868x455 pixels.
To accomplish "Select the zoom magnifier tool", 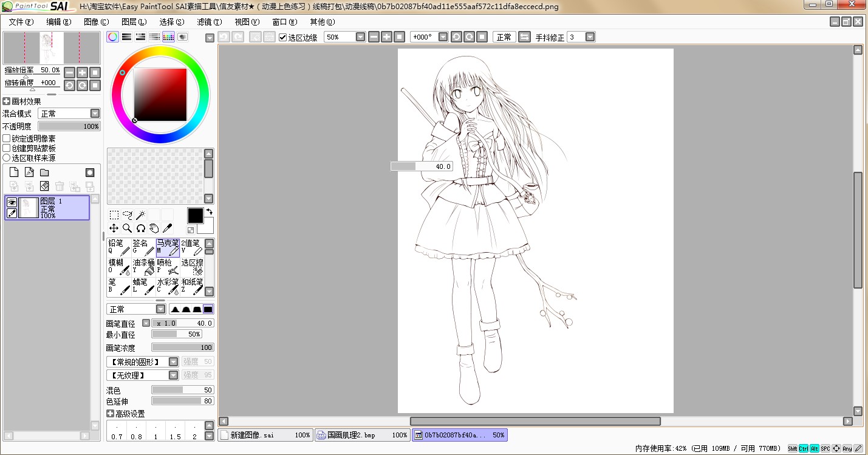I will (128, 228).
